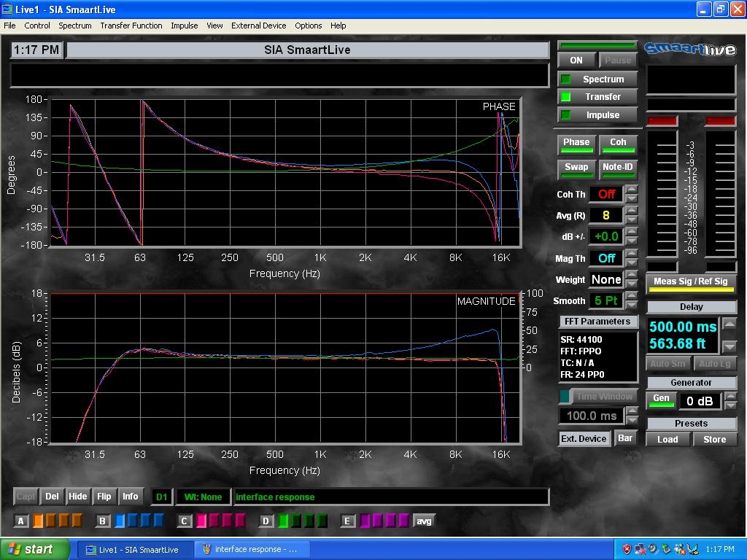Select first pink register slot in bank C
This screenshot has width=747, height=560.
pos(201,521)
